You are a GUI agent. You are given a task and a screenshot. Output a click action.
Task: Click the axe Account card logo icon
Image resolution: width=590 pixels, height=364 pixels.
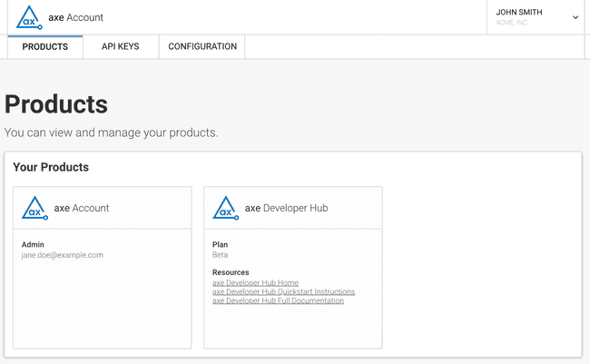coord(35,208)
